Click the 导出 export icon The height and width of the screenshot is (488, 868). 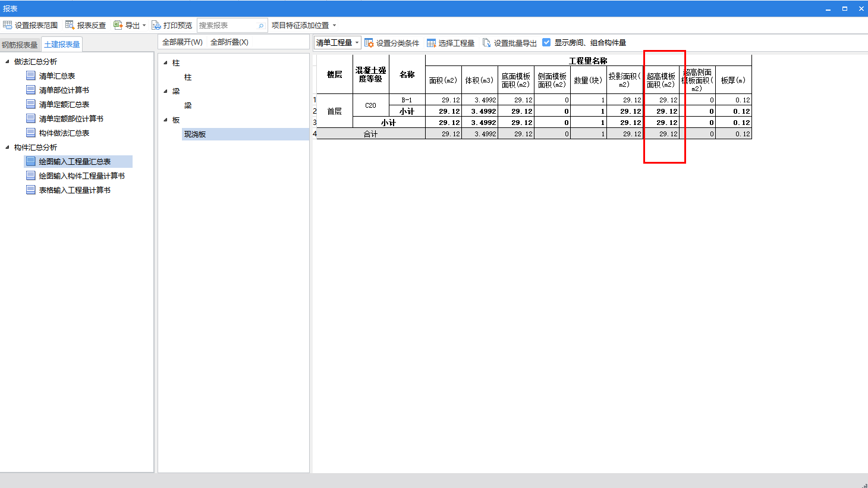click(x=118, y=25)
